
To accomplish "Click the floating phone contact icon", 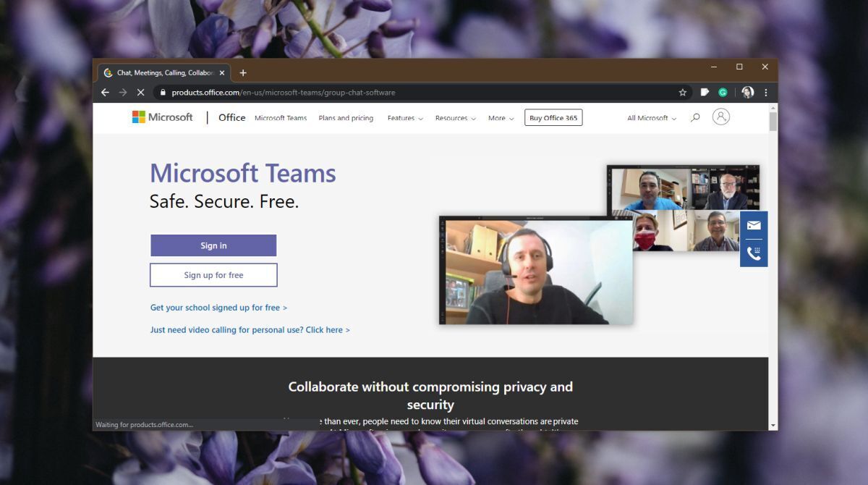I will point(754,253).
